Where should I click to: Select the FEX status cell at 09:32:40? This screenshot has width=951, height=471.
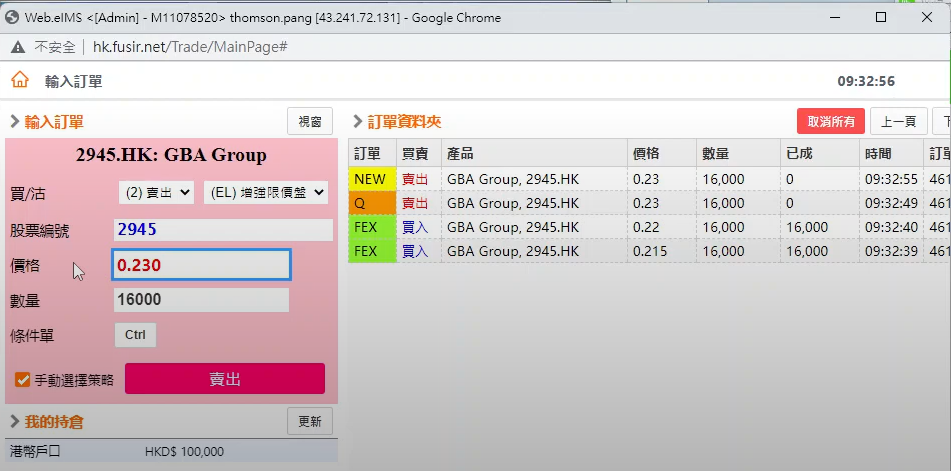click(372, 227)
